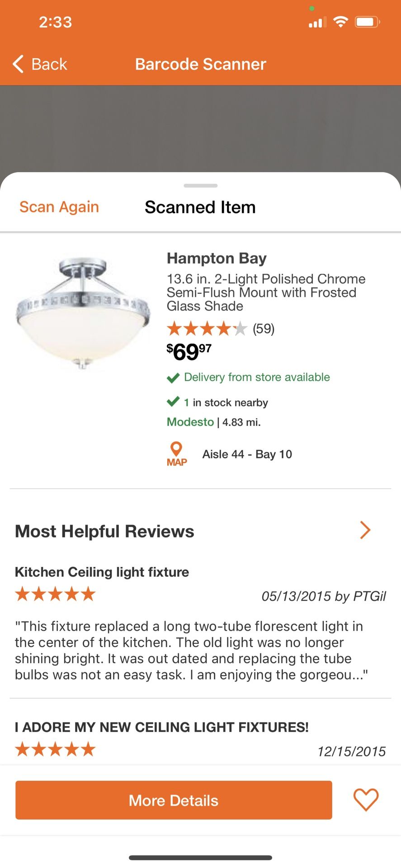Tap the green in-stock checkmark
Image resolution: width=401 pixels, height=868 pixels.
[x=173, y=402]
